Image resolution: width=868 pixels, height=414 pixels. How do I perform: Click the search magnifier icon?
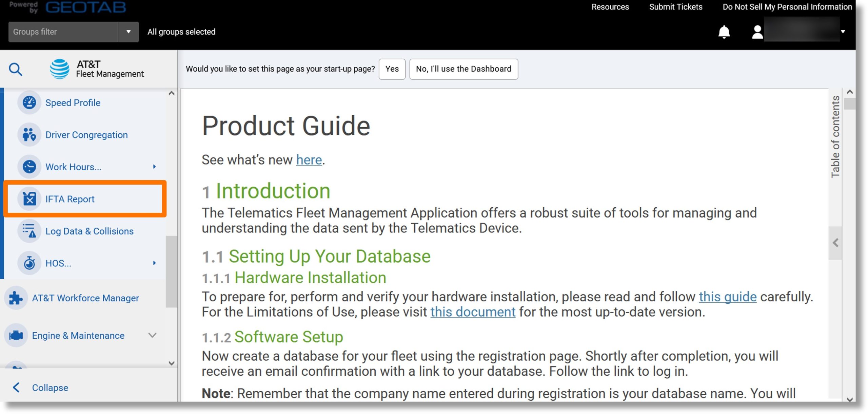16,69
